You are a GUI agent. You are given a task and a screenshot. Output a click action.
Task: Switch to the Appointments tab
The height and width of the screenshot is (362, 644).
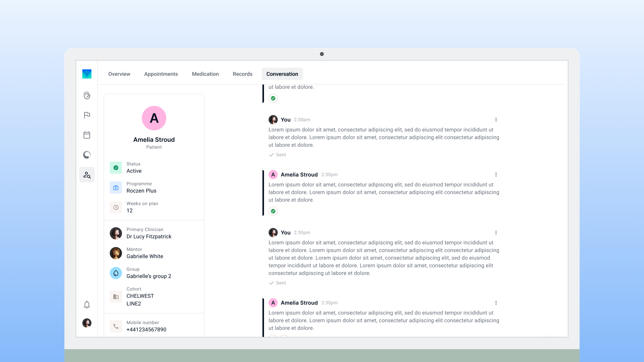pos(161,74)
